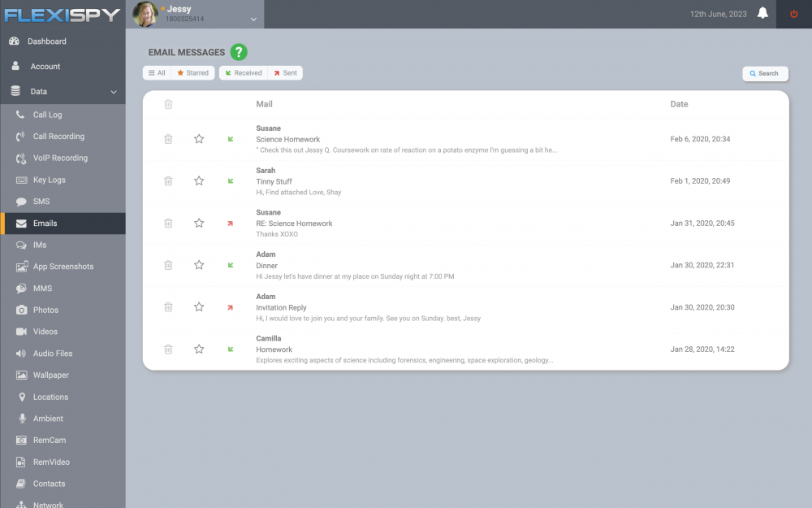Filter to Starred emails

click(x=192, y=73)
